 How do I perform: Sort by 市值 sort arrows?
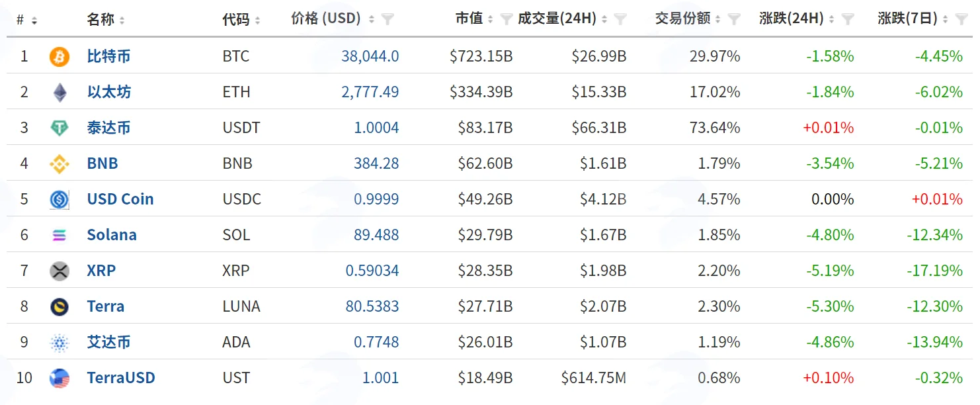[491, 21]
